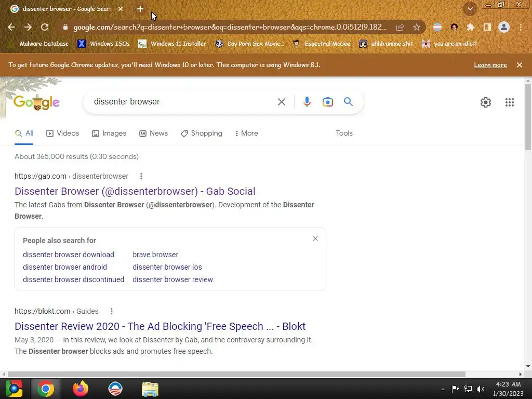This screenshot has height=399, width=532.
Task: Open the Chrome profile avatar menu
Action: 504,27
